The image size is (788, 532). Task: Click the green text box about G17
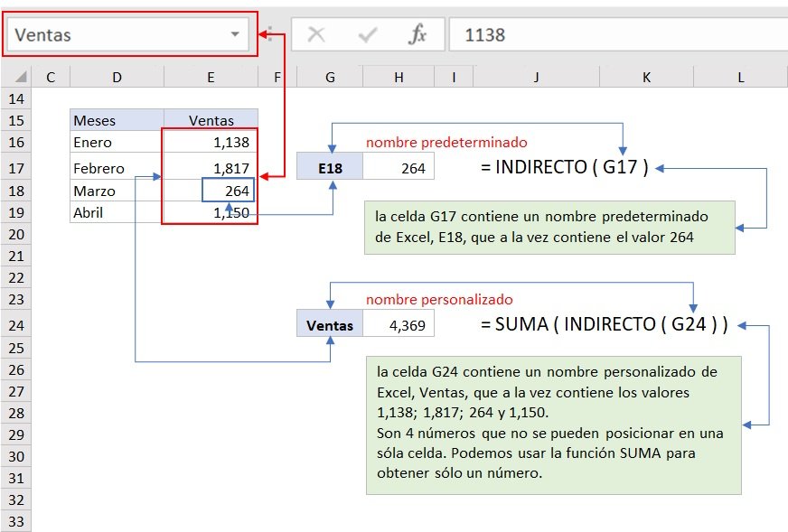[550, 227]
